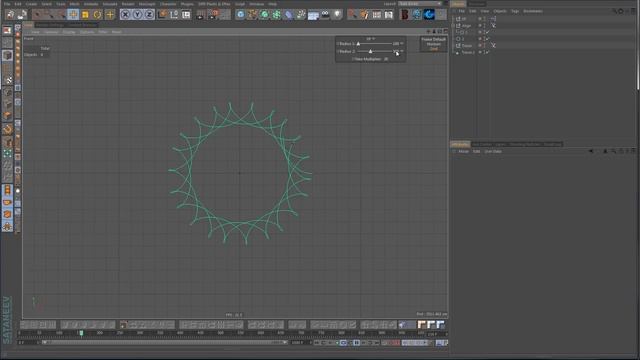The height and width of the screenshot is (360, 640).
Task: Select the Scale tool
Action: tap(85, 15)
